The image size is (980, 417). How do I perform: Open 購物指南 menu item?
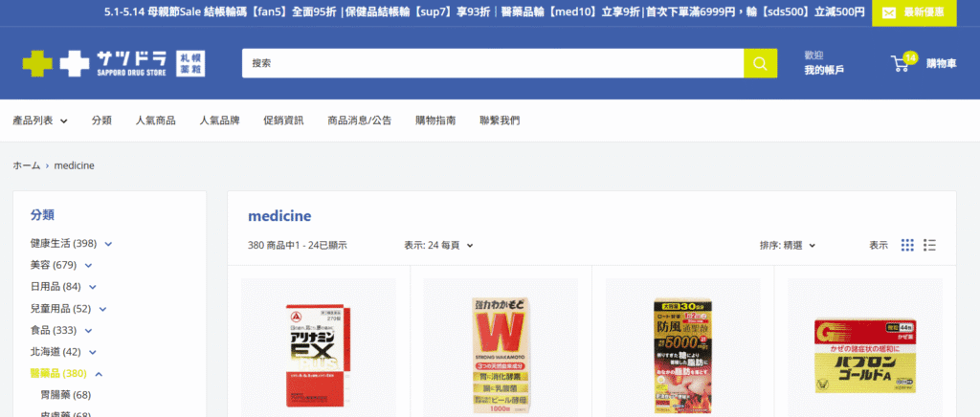click(x=435, y=121)
